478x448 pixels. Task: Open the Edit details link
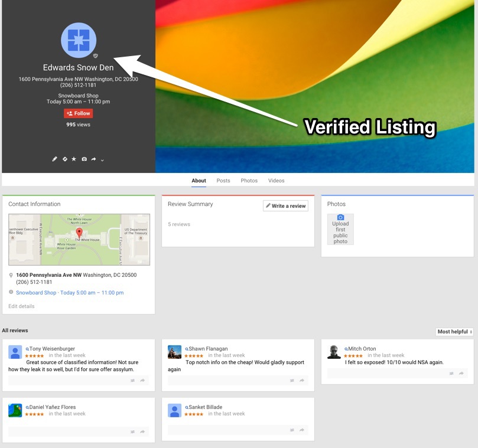[x=22, y=306]
